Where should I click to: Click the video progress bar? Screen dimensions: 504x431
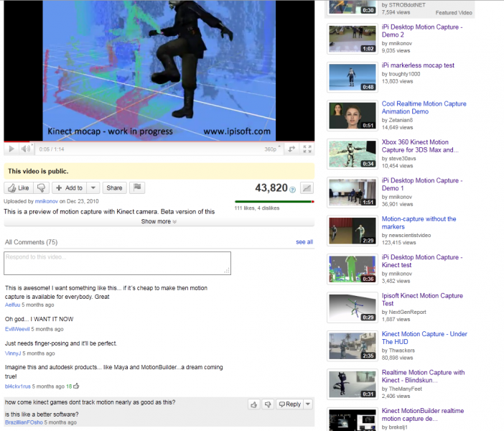[159, 142]
